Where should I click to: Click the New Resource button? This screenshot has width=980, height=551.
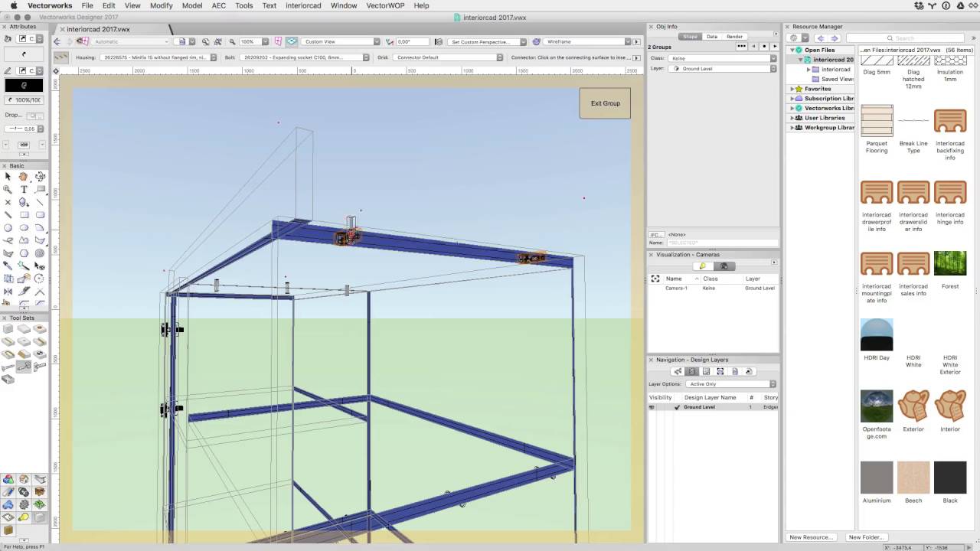click(x=811, y=537)
